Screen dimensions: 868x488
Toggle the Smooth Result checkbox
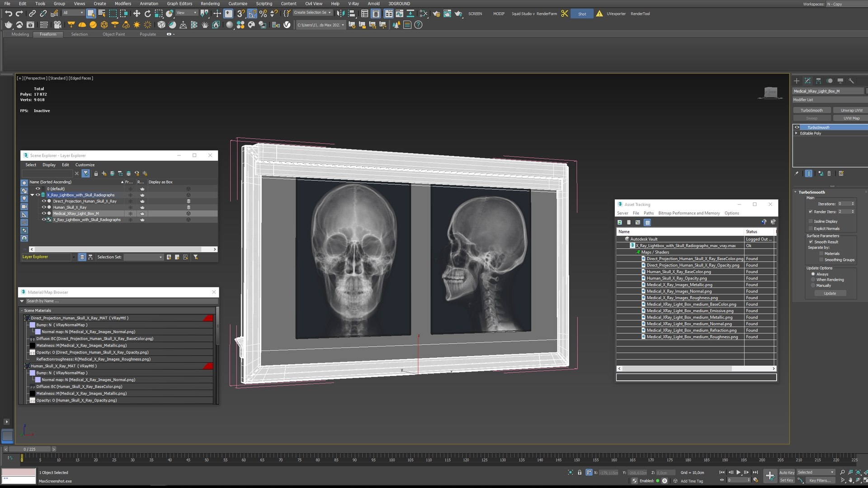(x=811, y=242)
